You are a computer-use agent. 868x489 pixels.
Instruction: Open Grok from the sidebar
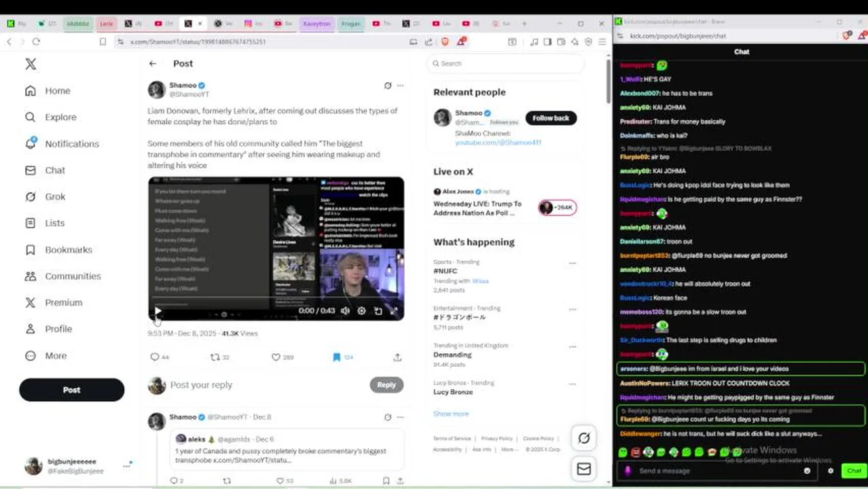(x=45, y=196)
